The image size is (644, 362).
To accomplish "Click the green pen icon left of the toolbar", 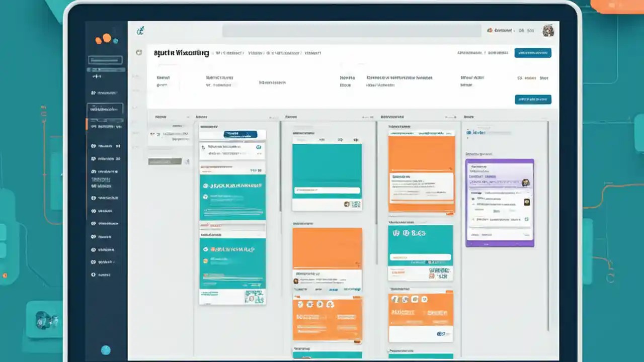I will [140, 31].
